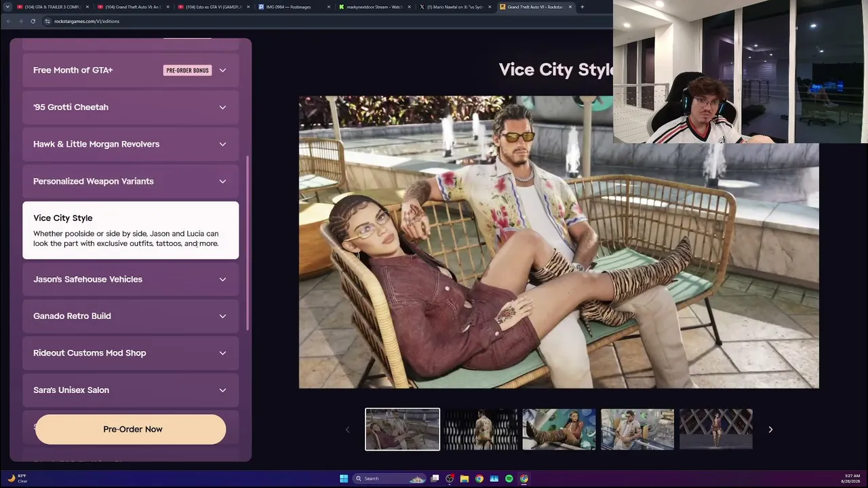Open a new browser tab
868x488 pixels.
coord(582,7)
